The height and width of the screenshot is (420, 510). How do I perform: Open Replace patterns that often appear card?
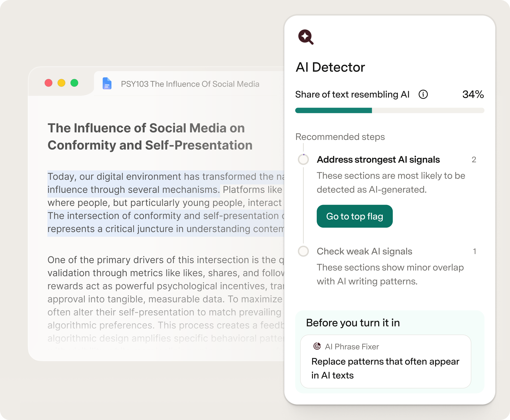[x=386, y=361]
